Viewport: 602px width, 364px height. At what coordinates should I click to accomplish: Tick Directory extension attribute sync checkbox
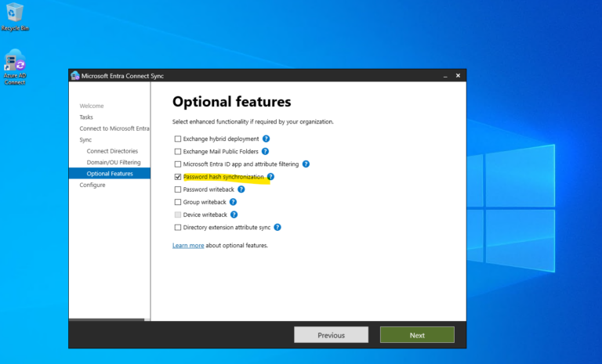coord(177,227)
